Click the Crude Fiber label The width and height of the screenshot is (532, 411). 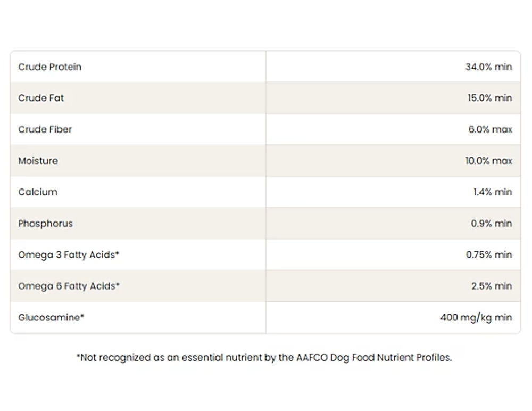45,129
